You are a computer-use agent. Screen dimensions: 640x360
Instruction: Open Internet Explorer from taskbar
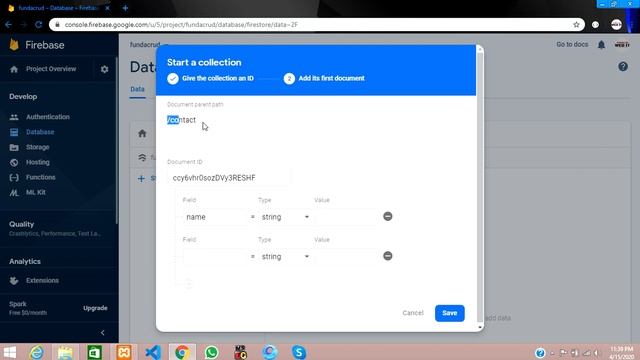click(x=36, y=352)
